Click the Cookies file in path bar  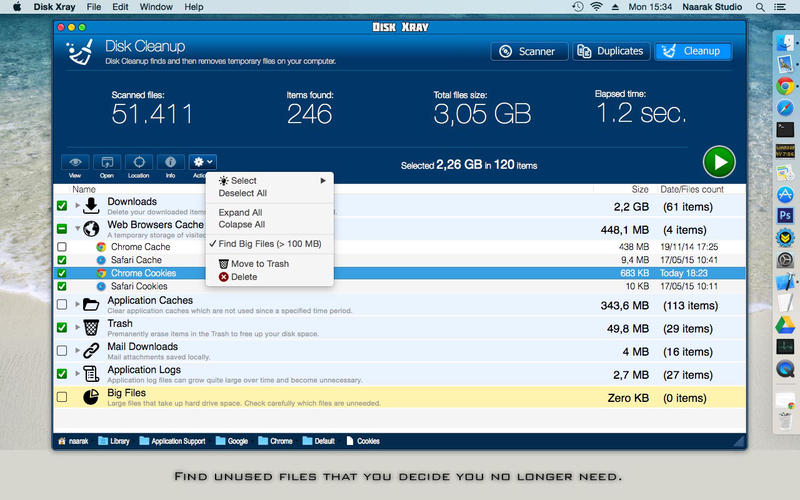[363, 441]
